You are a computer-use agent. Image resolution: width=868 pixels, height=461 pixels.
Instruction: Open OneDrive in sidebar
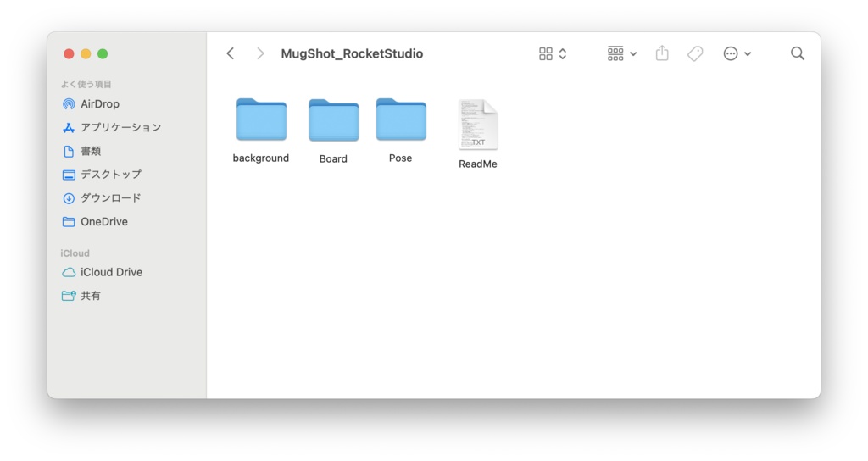pyautogui.click(x=104, y=222)
